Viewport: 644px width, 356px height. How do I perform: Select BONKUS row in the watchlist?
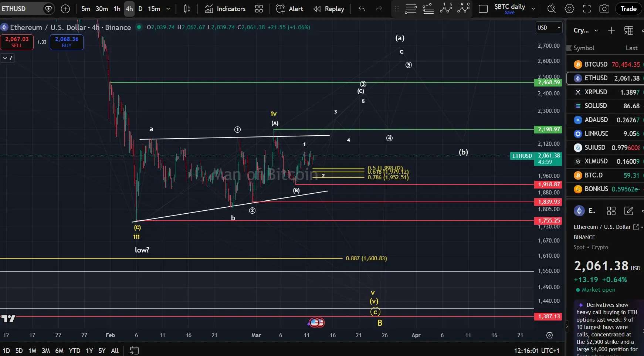pos(605,189)
